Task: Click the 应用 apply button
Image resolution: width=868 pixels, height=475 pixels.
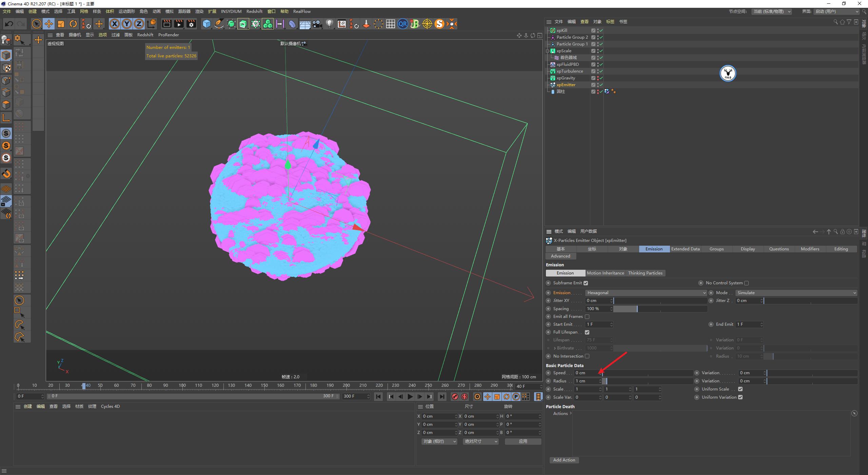Action: pos(523,441)
